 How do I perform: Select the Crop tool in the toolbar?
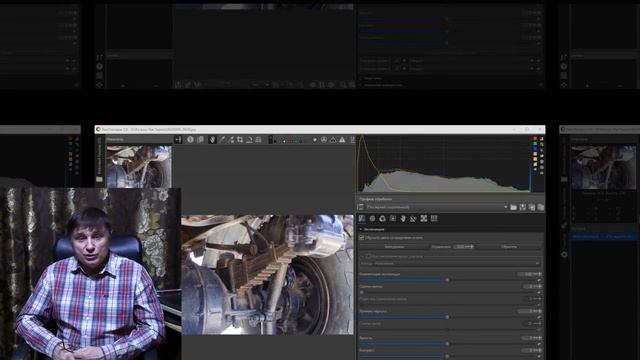point(240,140)
